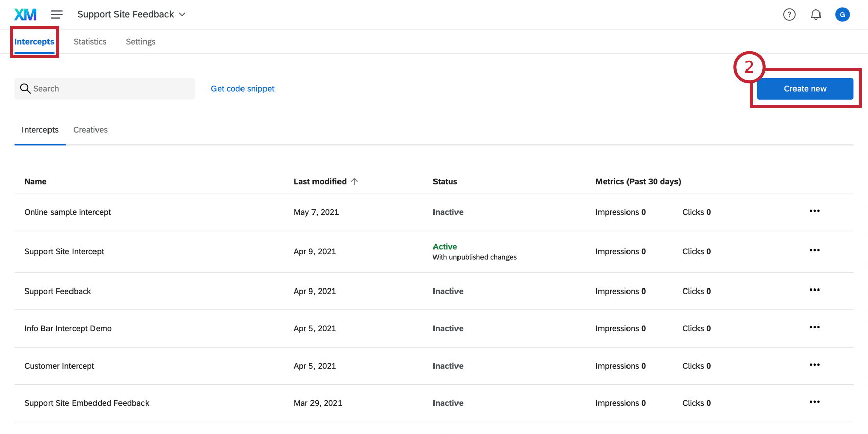Open options menu for Support Site Intercept

(814, 251)
